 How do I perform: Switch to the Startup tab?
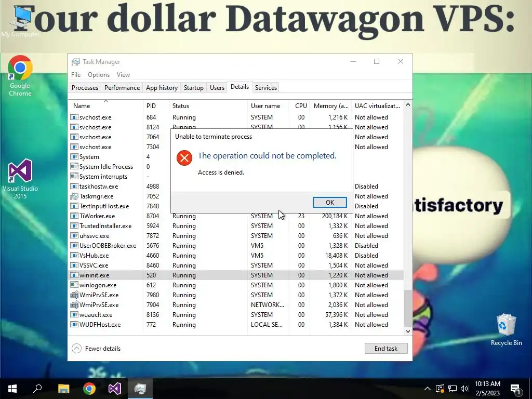click(x=194, y=87)
